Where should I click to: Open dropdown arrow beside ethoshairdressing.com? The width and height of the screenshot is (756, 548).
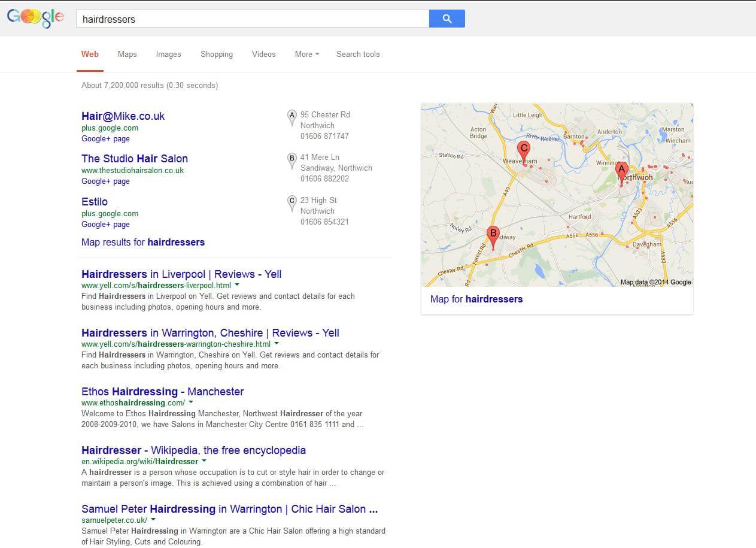coord(191,402)
